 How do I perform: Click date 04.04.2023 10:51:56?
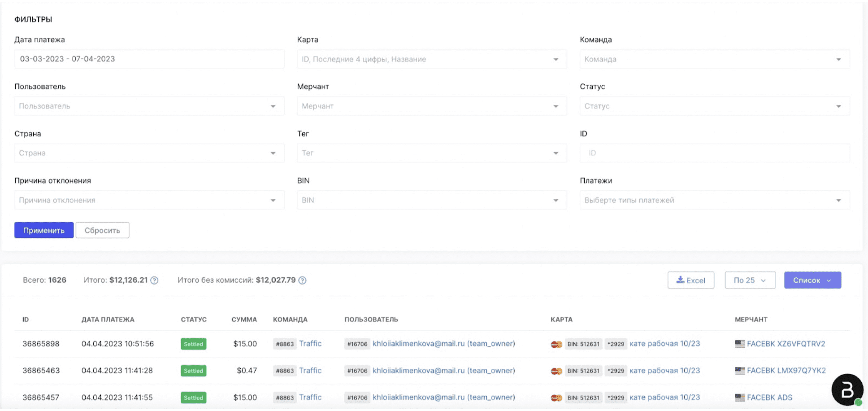tap(117, 344)
